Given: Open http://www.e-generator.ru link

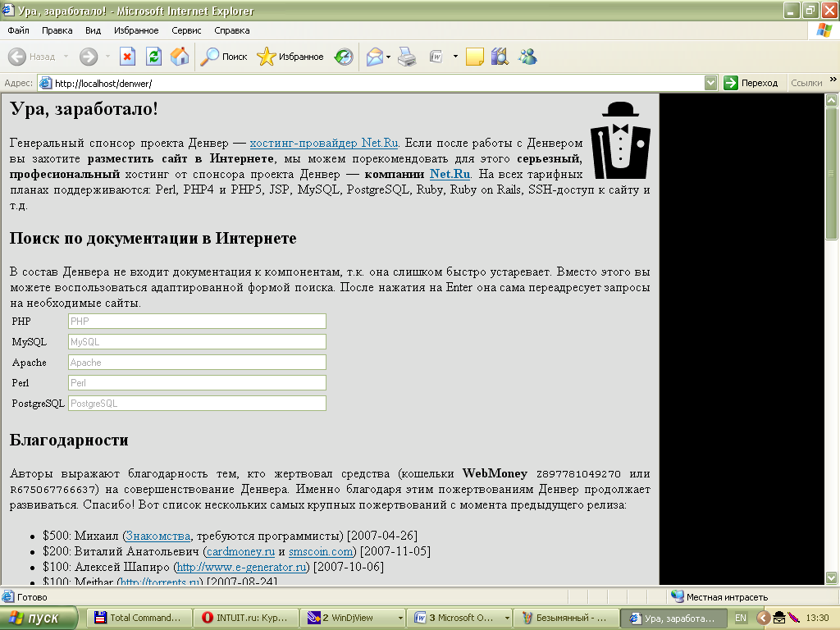Looking at the screenshot, I should pos(242,567).
